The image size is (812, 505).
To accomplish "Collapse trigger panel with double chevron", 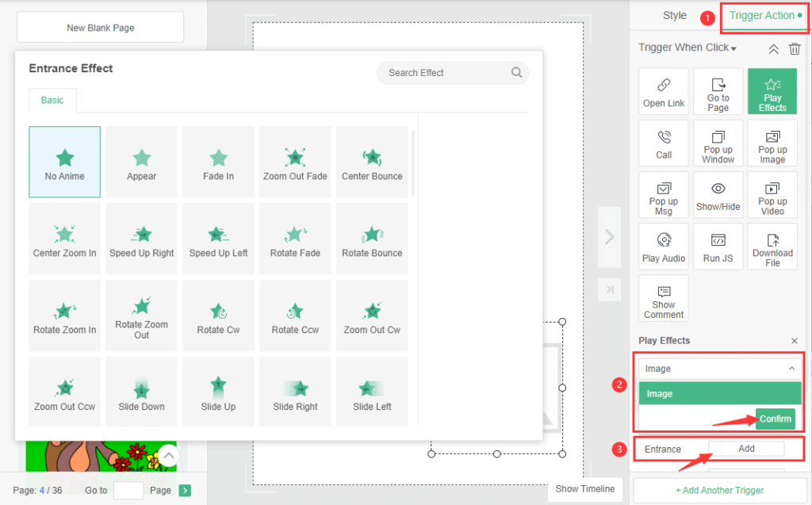I will (773, 49).
